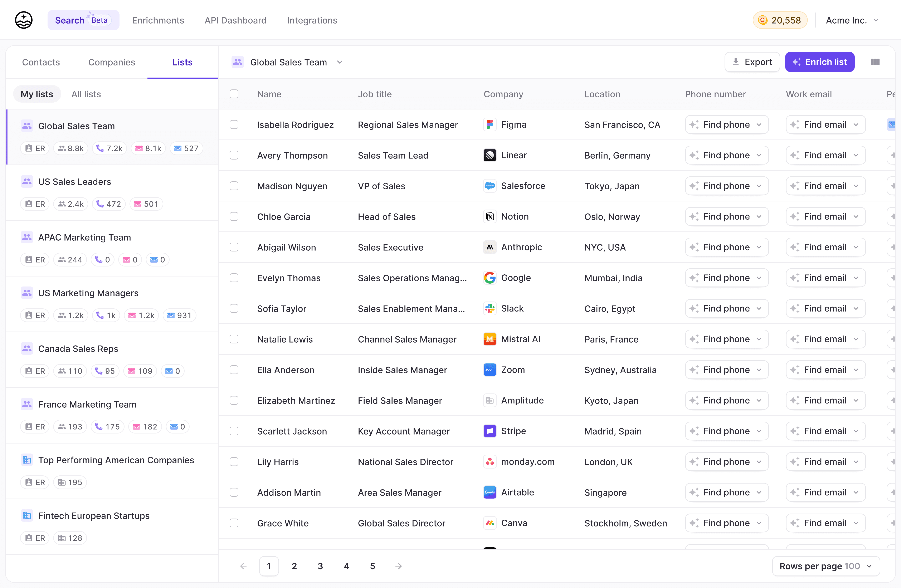Viewport: 901px width, 588px height.
Task: Toggle the select-all checkbox in table header
Action: click(x=234, y=94)
